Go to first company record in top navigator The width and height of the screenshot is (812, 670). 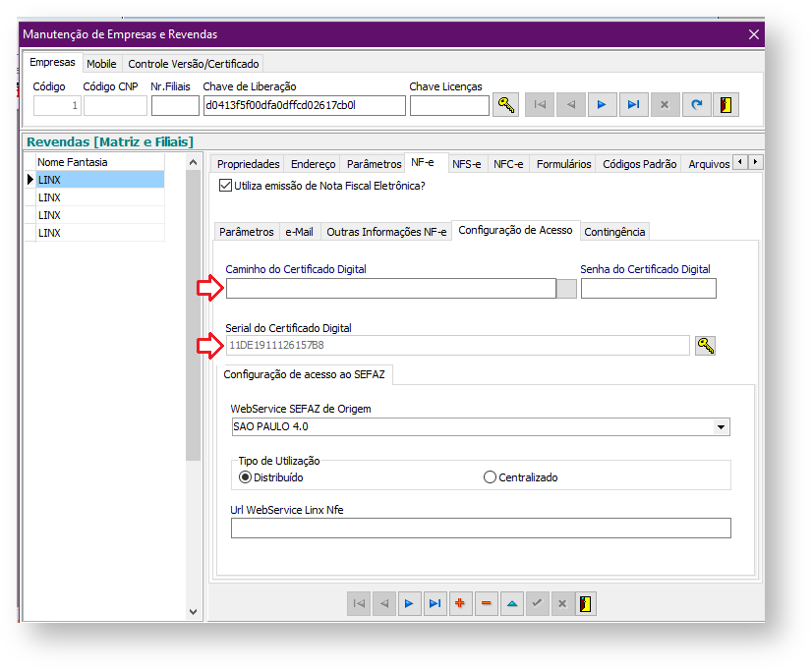(x=540, y=105)
